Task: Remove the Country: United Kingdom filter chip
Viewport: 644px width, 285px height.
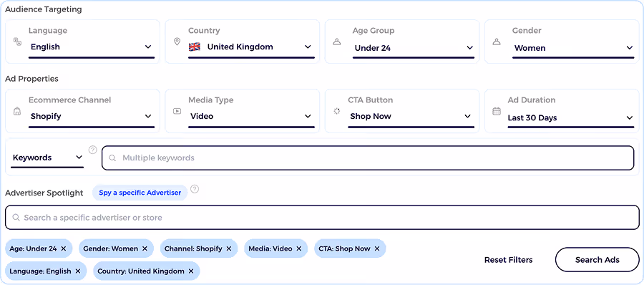Action: (191, 271)
